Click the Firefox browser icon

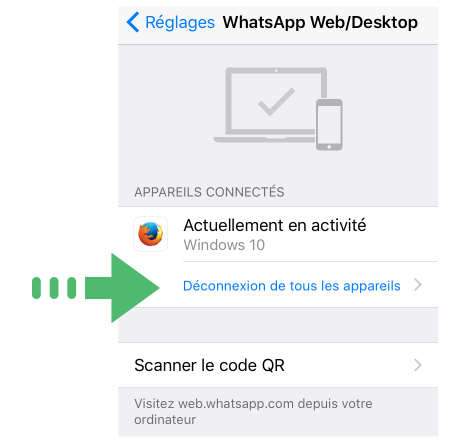(x=150, y=234)
